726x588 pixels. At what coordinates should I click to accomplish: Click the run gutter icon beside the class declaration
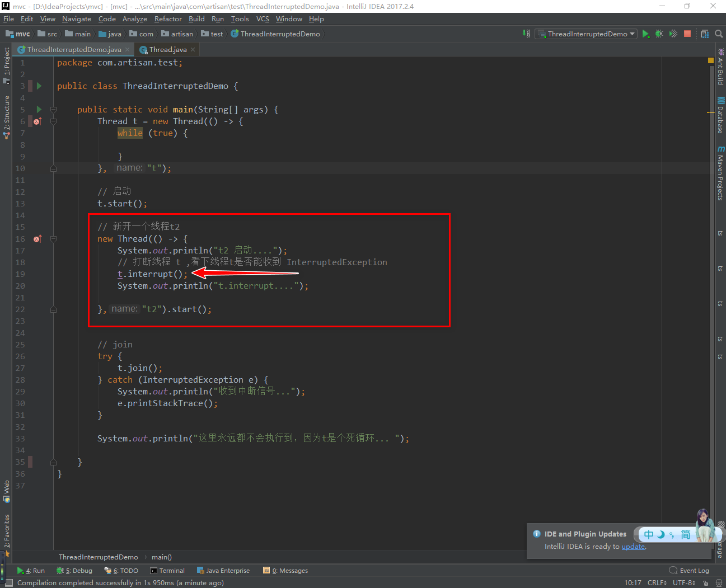[39, 86]
